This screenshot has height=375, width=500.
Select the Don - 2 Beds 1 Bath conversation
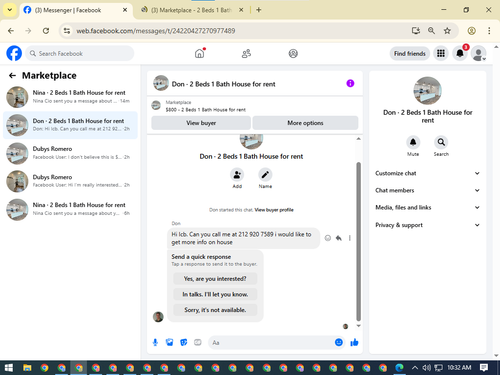coord(70,125)
